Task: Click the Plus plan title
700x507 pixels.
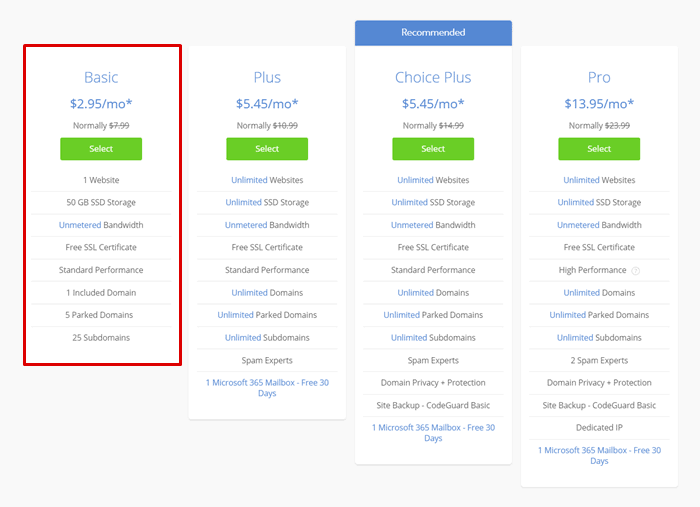Action: [267, 77]
